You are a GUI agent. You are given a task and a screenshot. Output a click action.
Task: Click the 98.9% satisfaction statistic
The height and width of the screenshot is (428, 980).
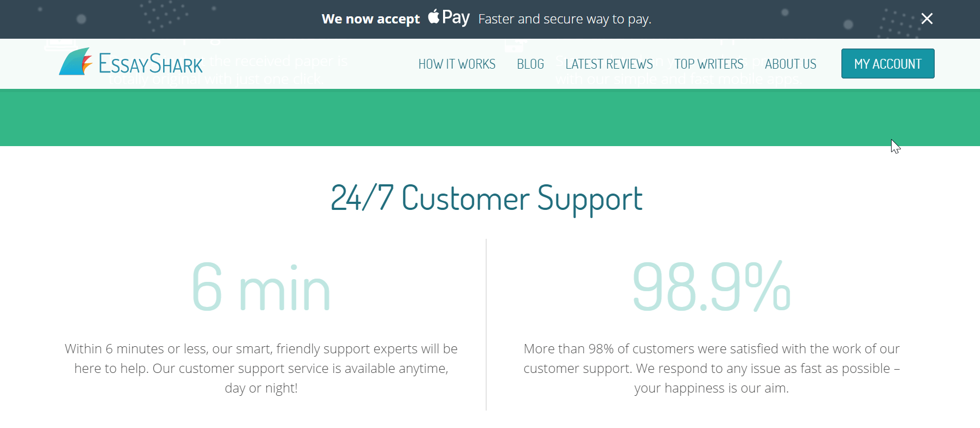pyautogui.click(x=712, y=286)
